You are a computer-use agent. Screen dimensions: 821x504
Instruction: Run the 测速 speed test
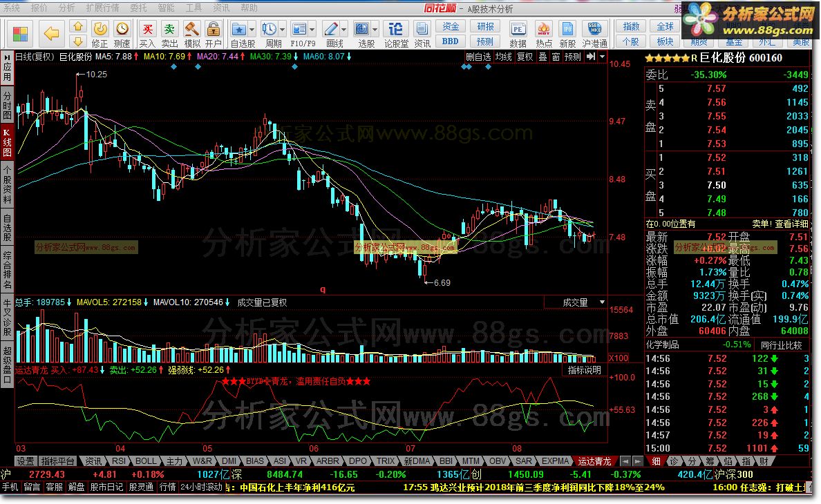click(x=122, y=34)
